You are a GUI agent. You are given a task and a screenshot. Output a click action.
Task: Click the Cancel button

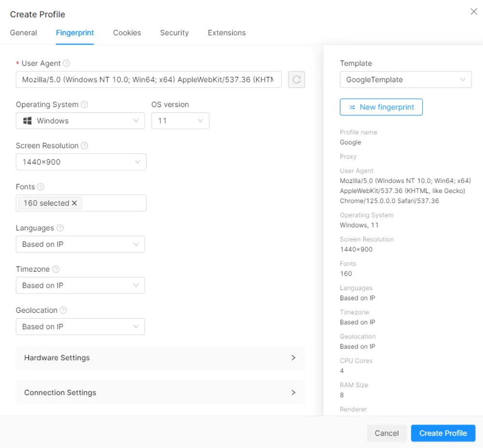pos(386,433)
